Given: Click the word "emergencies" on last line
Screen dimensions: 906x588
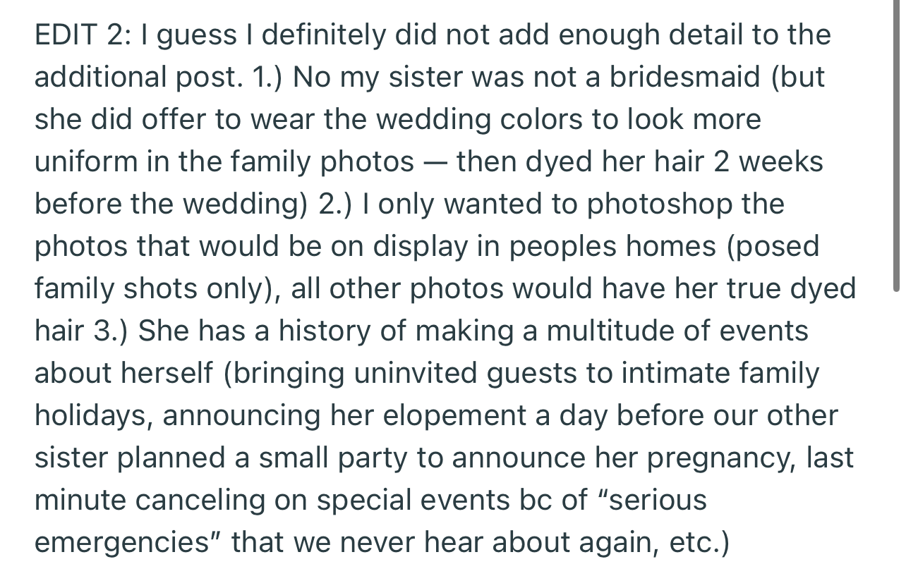Looking at the screenshot, I should click(x=121, y=542).
